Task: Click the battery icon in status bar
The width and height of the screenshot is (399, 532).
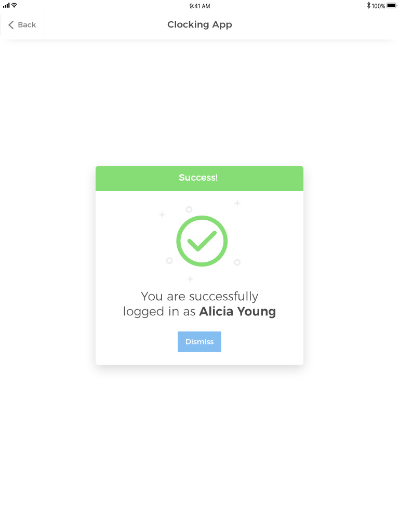Action: tap(392, 6)
